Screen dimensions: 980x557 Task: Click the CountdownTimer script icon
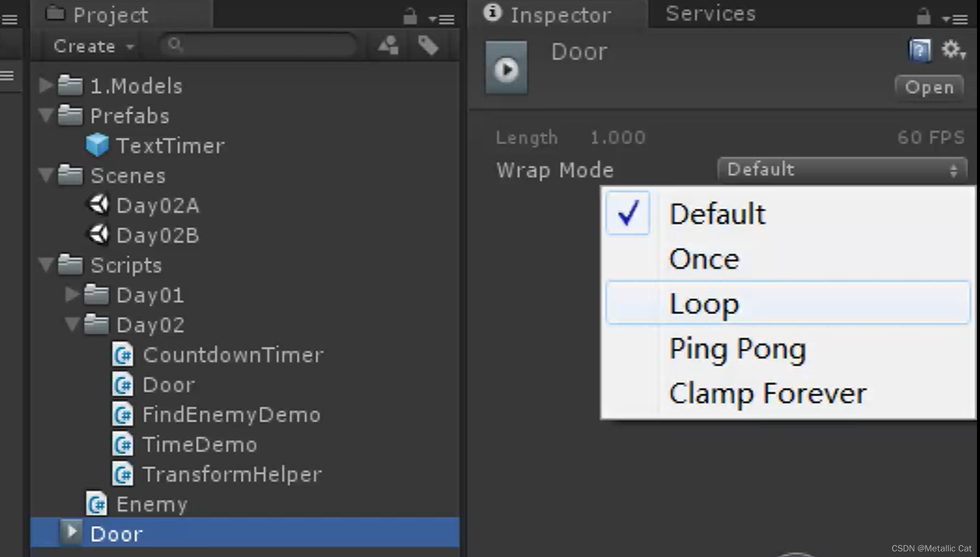pos(122,355)
